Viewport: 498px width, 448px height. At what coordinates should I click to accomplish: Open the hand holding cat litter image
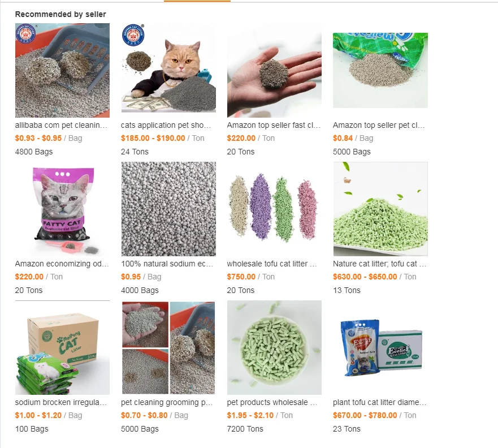[274, 70]
